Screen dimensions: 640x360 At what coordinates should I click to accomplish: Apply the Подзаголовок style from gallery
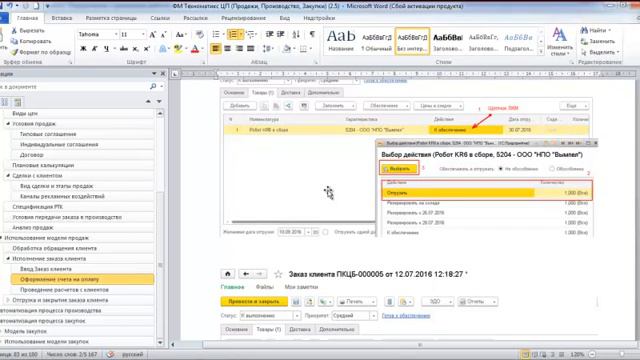[x=518, y=41]
